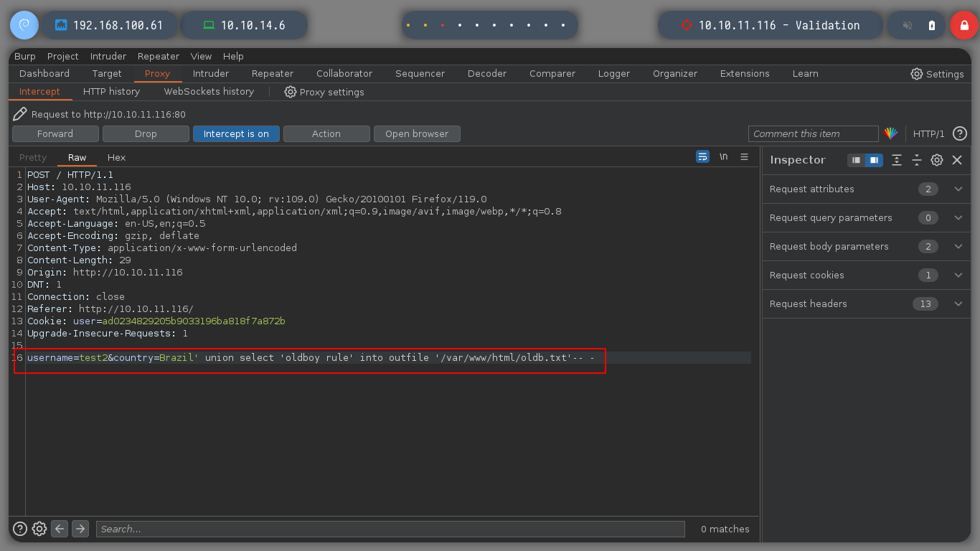Switch editor to Pretty view
This screenshot has height=551, width=980.
[33, 158]
